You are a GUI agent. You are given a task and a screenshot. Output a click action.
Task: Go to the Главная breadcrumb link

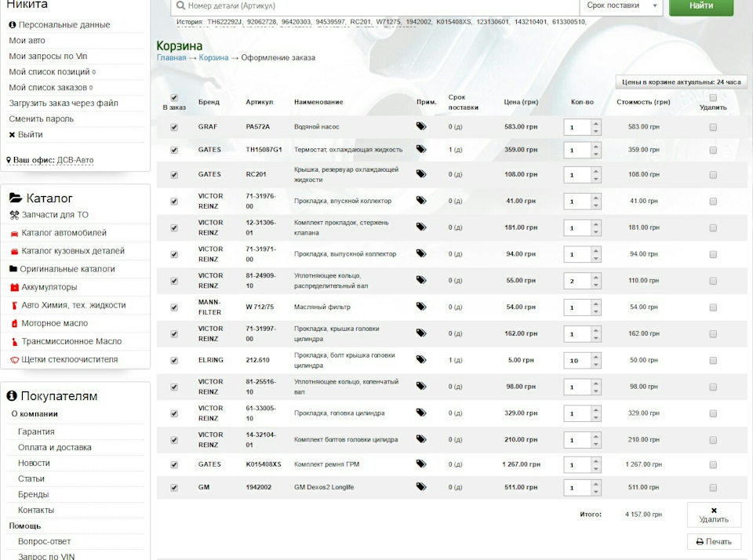pos(171,57)
